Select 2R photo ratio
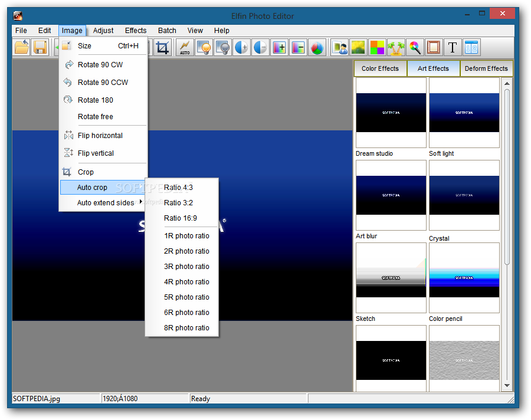 pyautogui.click(x=182, y=251)
